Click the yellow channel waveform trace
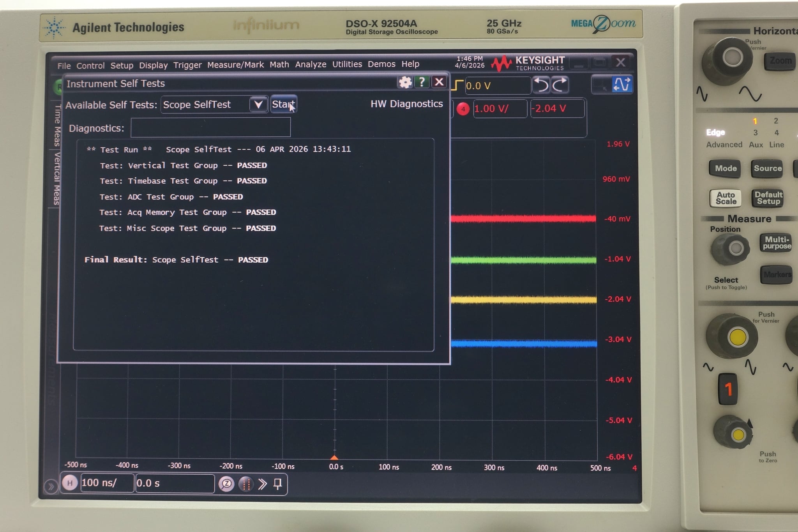The height and width of the screenshot is (532, 798). (524, 300)
